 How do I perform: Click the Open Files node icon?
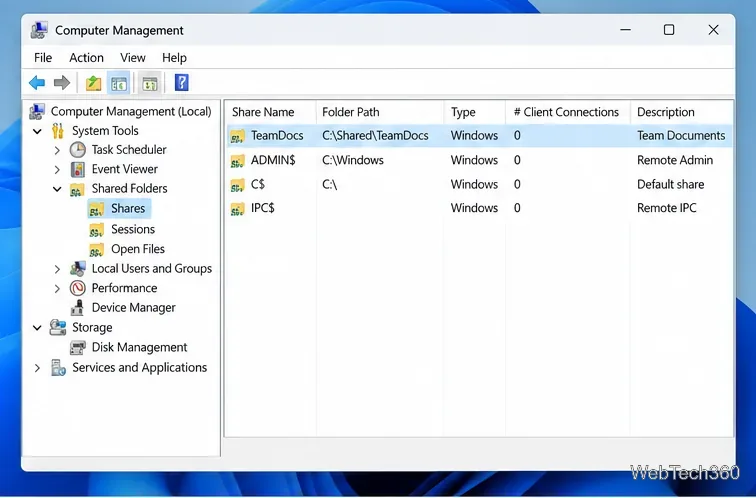click(x=96, y=249)
